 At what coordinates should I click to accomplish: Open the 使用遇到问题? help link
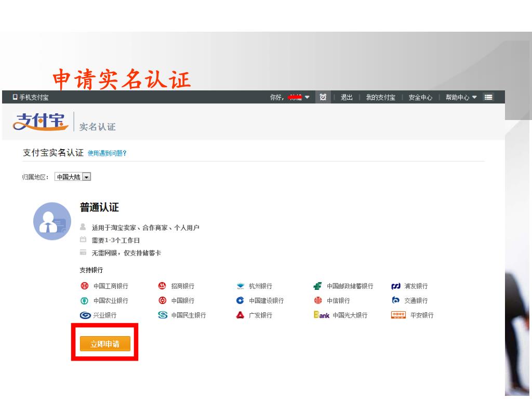tap(107, 153)
